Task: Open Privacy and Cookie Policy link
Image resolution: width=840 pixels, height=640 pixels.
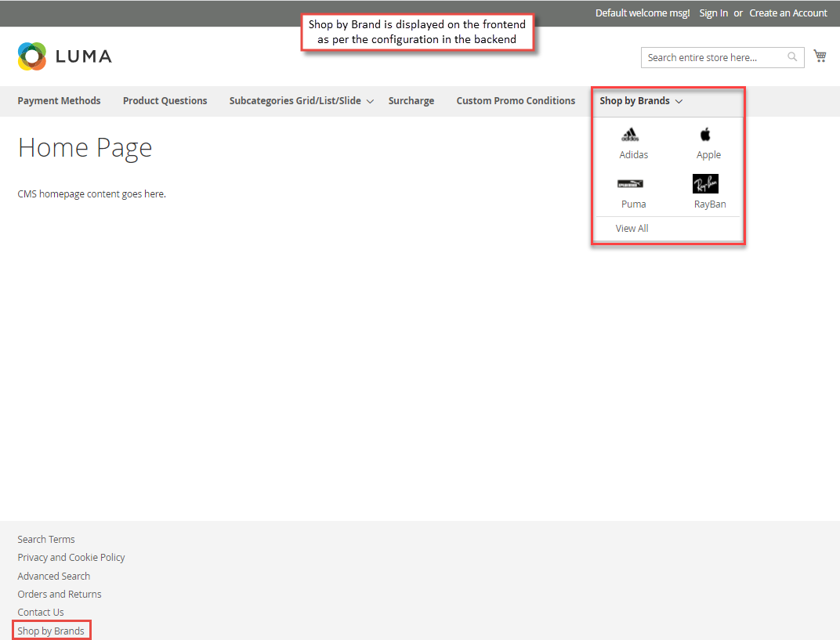Action: [71, 558]
